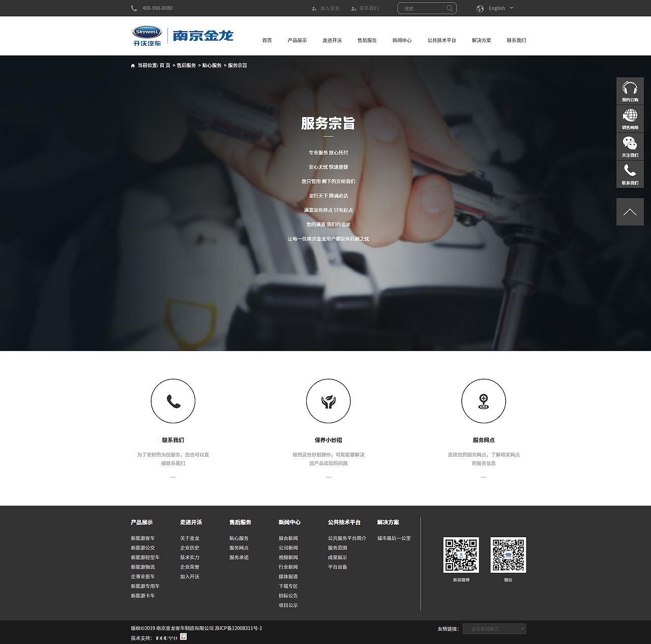Open footer link 贴心服务
Viewport: 651px width, 644px height.
click(x=239, y=538)
